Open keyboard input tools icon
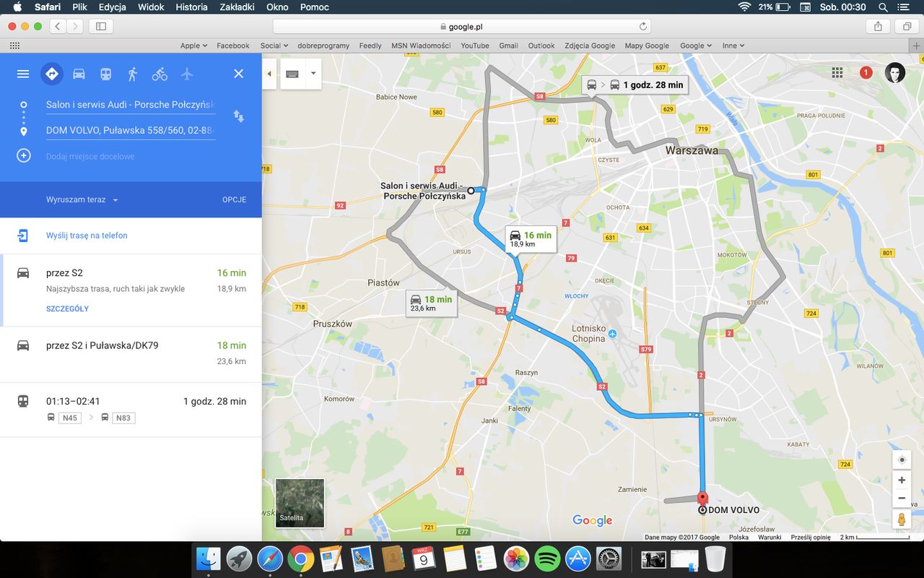Screen dimensions: 924x578 [x=292, y=74]
